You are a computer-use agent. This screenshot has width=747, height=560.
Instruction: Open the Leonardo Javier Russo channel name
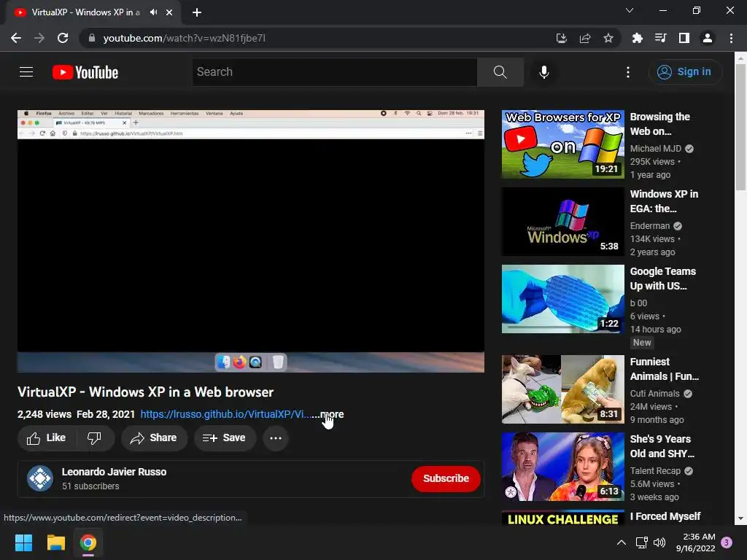[115, 472]
